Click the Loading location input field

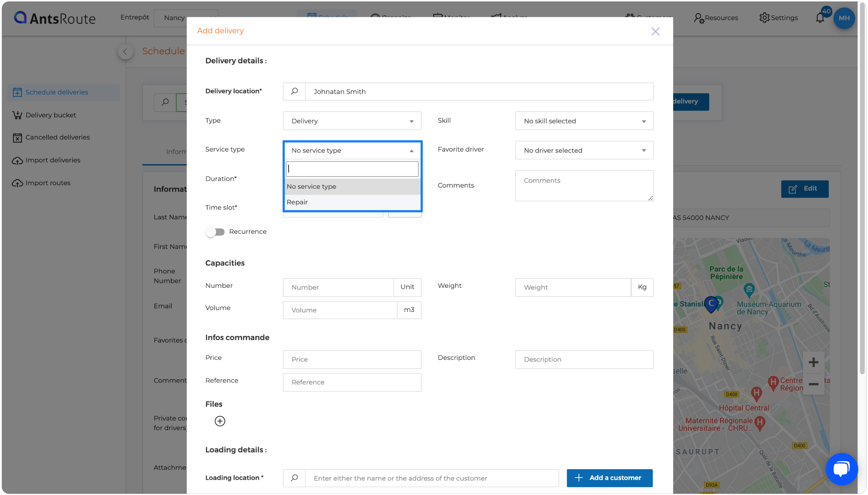pos(432,478)
